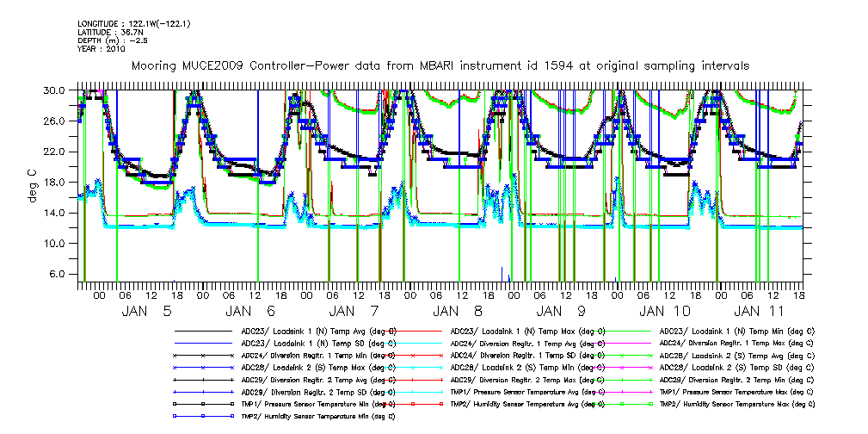Click the plot title Mooring MUCE2009 Controller-Power

pos(440,65)
